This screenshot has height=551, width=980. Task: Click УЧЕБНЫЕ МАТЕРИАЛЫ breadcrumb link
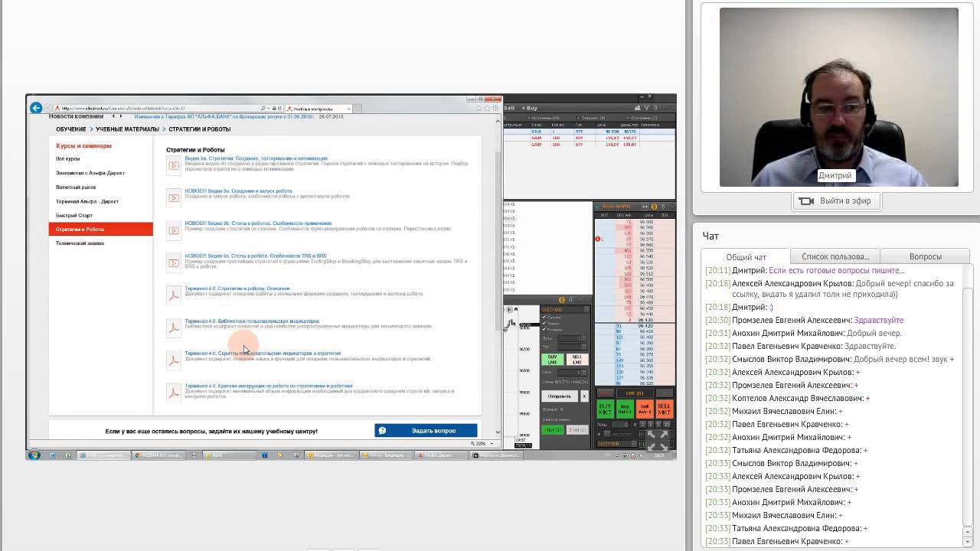point(128,129)
